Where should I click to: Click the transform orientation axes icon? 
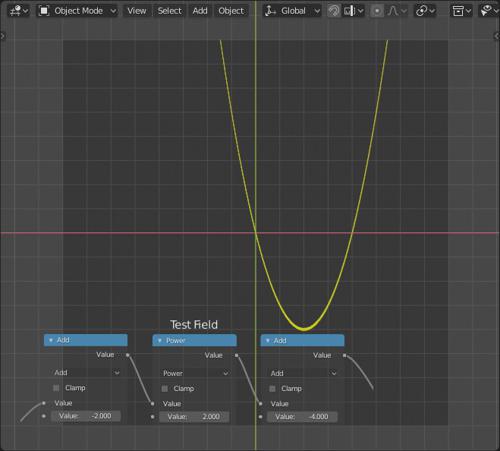coord(270,11)
